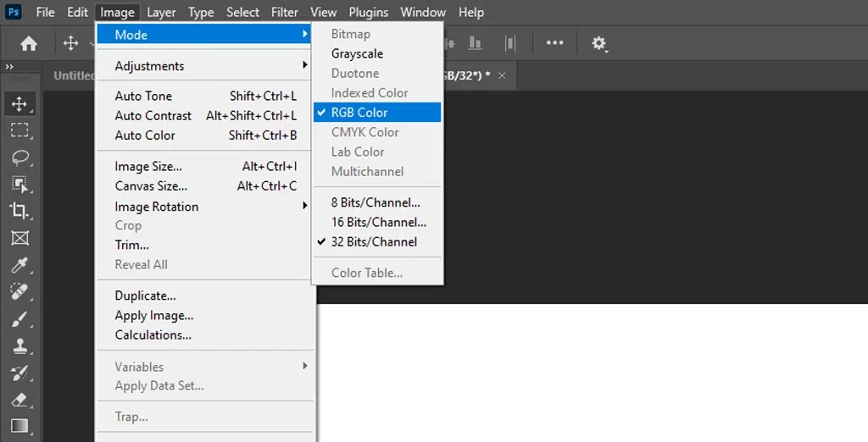Click the Bitmap mode entry
Image resolution: width=868 pixels, height=442 pixels.
pyautogui.click(x=377, y=34)
